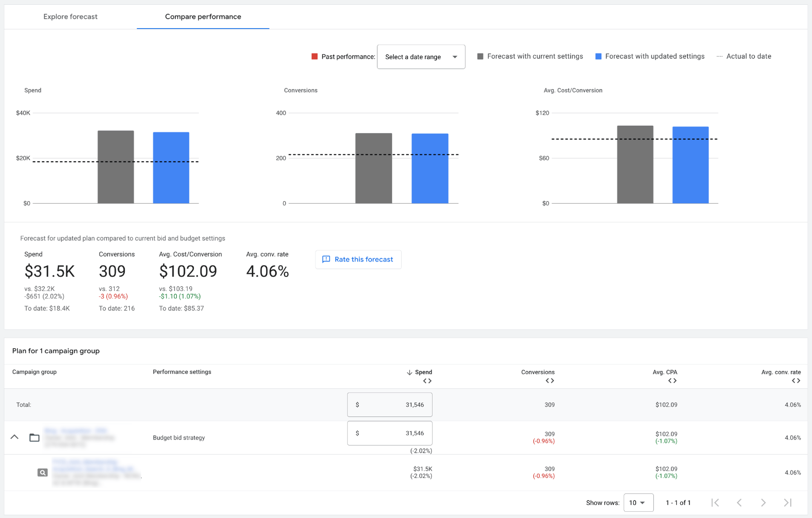
Task: Open the Show rows dropdown
Action: coord(638,503)
